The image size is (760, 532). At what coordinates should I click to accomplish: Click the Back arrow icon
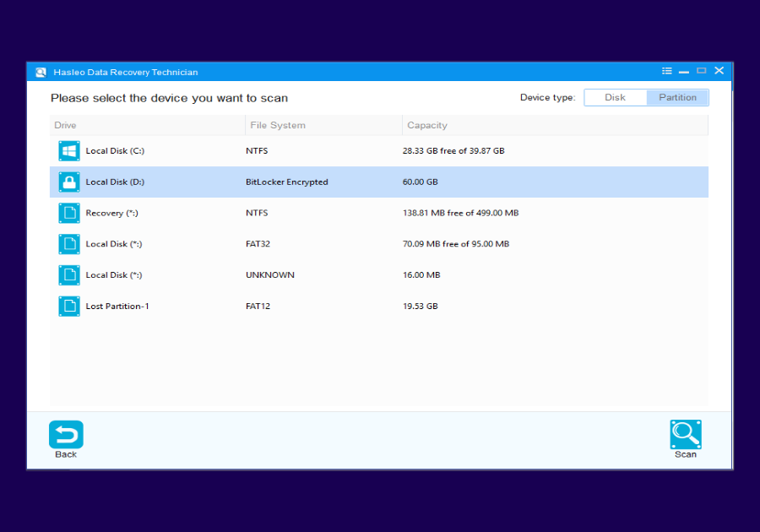[x=66, y=433]
